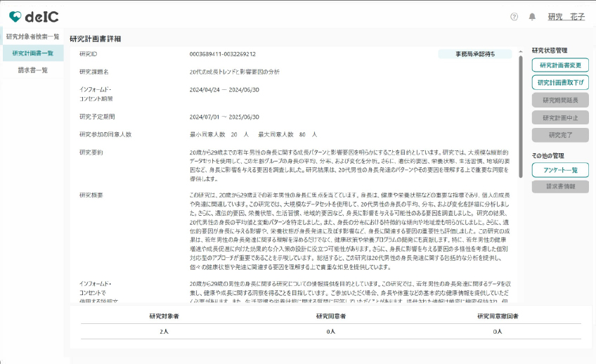The height and width of the screenshot is (364, 596).
Task: Click the 研究ID field label
Action: click(x=88, y=54)
